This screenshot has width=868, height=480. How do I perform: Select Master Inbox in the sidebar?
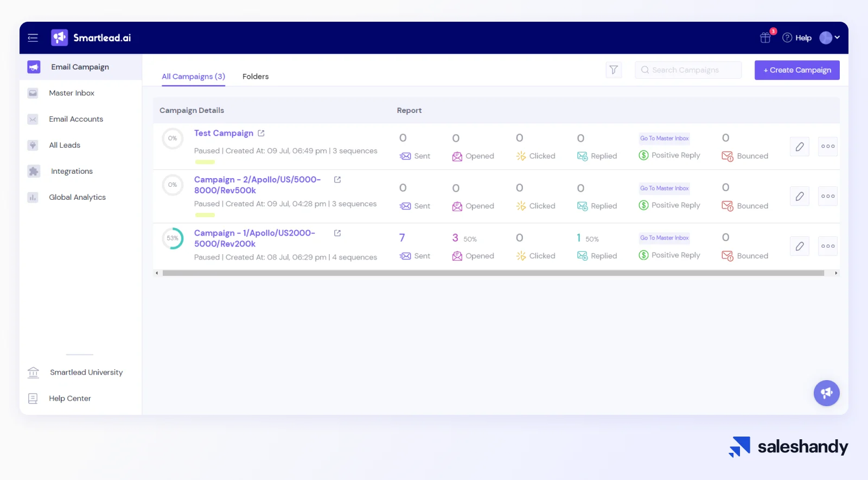tap(72, 93)
